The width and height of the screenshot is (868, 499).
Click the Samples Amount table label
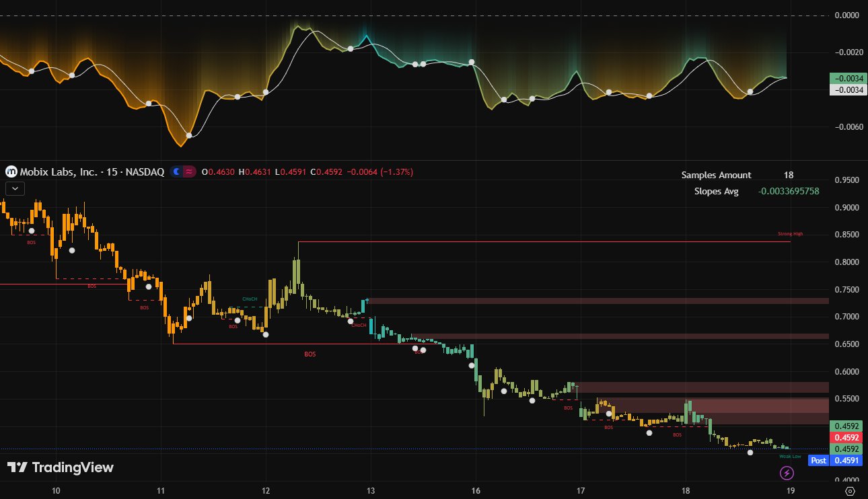coord(716,175)
